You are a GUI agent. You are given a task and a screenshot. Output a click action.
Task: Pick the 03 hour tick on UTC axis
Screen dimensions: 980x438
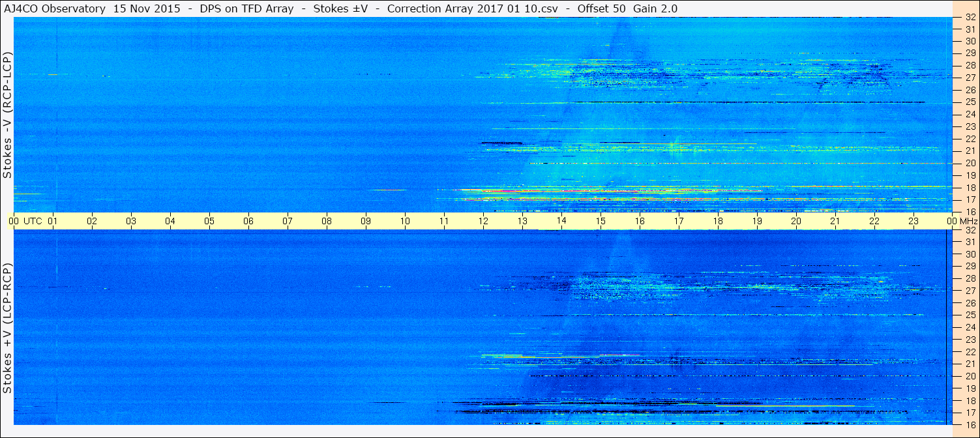(x=131, y=221)
